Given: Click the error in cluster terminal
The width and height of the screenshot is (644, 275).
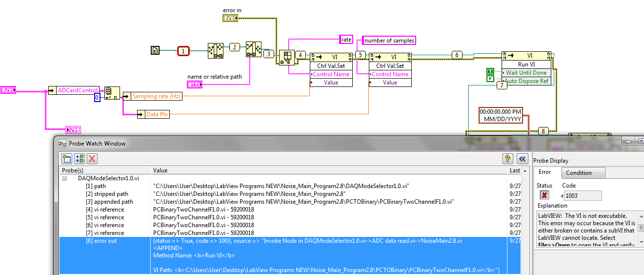Looking at the screenshot, I should click(230, 18).
